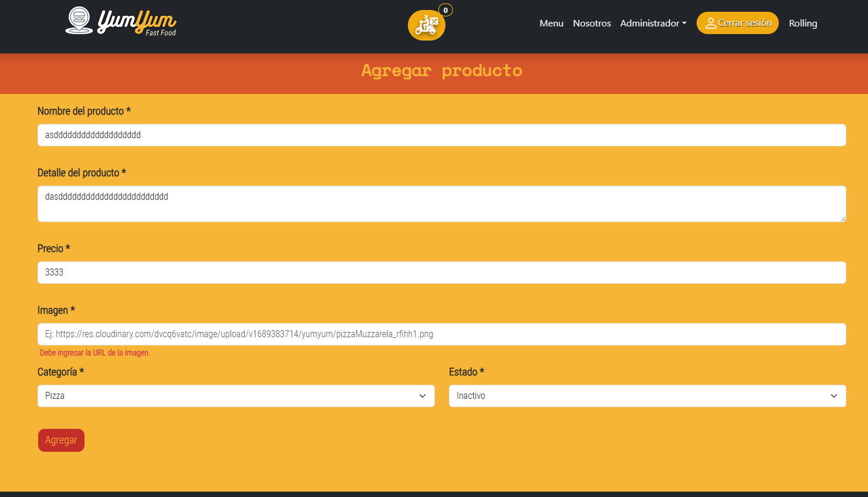
Task: Open the Nosotros page
Action: tap(592, 23)
